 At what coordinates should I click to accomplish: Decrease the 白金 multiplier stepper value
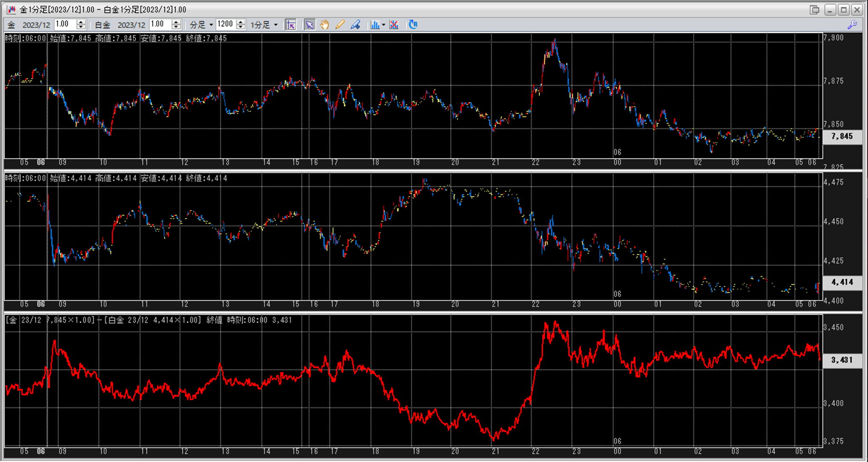click(176, 27)
